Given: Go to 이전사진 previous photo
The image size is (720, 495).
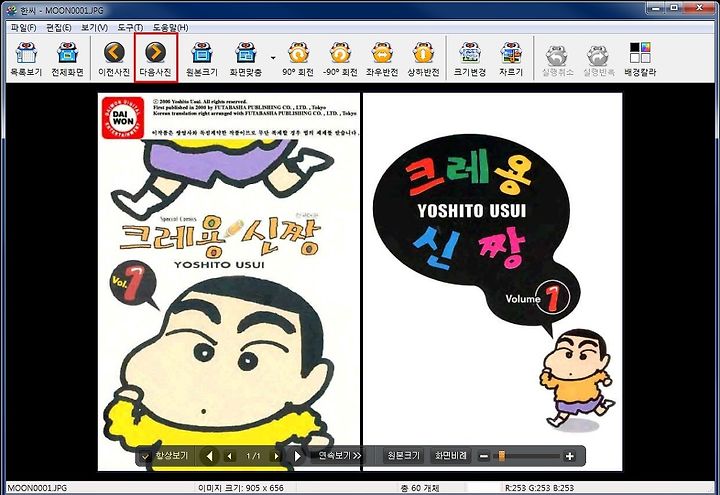Looking at the screenshot, I should coord(114,59).
